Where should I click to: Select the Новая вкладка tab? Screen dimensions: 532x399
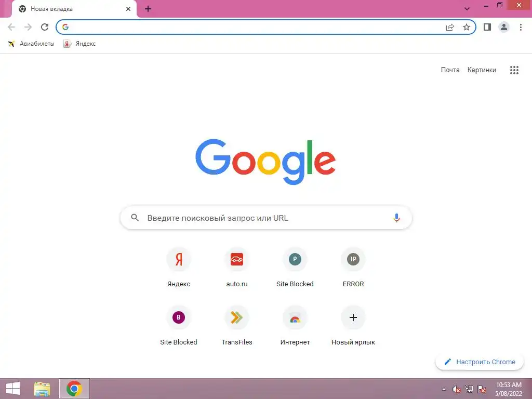[74, 9]
